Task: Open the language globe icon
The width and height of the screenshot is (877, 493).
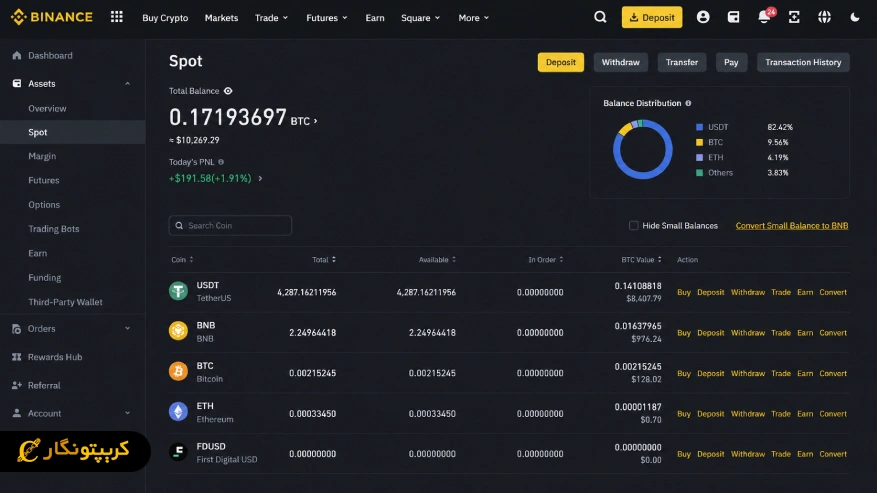Action: [824, 17]
